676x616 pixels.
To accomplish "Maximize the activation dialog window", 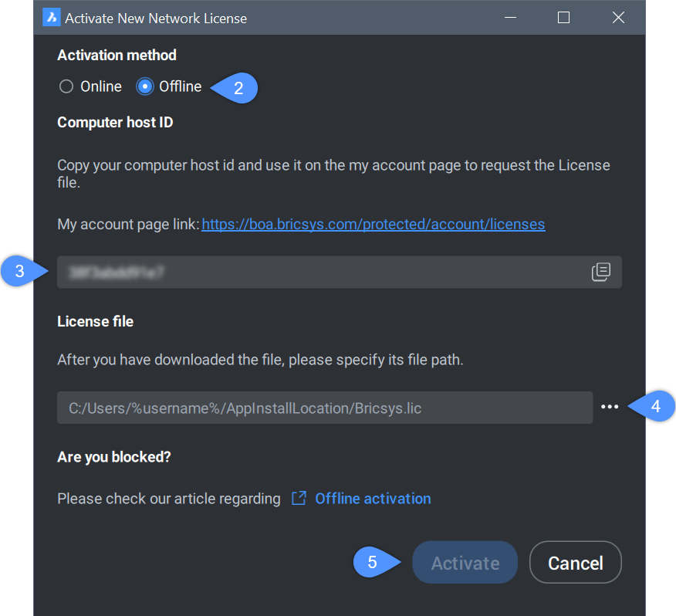I will 564,18.
